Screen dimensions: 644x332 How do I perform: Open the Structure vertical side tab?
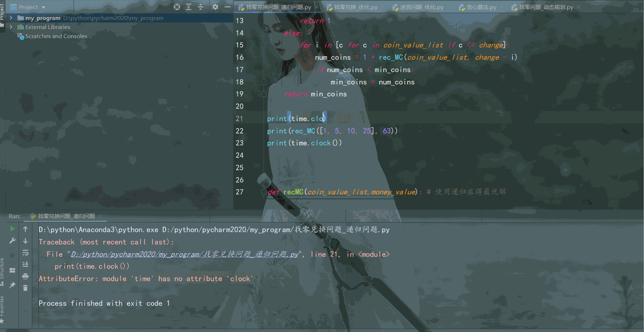[x=2, y=269]
